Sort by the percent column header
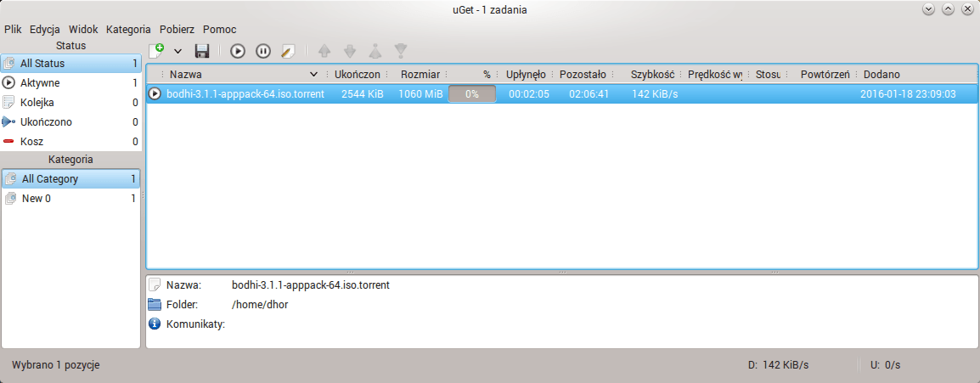Image resolution: width=980 pixels, height=383 pixels. 472,75
